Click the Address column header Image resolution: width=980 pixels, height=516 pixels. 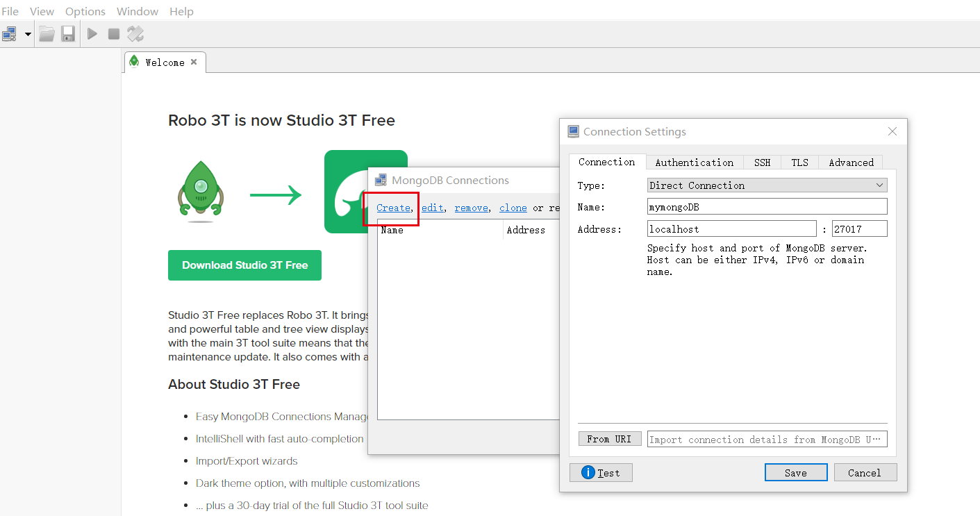[x=531, y=230]
